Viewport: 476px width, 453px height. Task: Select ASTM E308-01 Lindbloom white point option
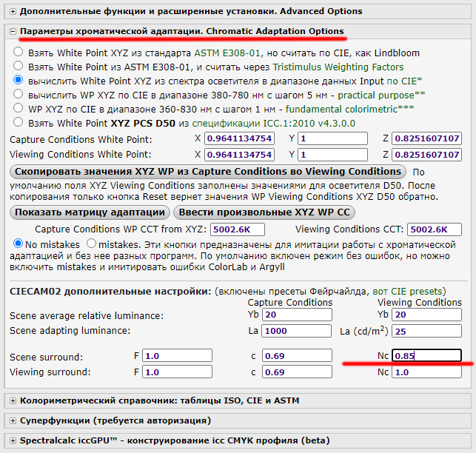[x=19, y=53]
